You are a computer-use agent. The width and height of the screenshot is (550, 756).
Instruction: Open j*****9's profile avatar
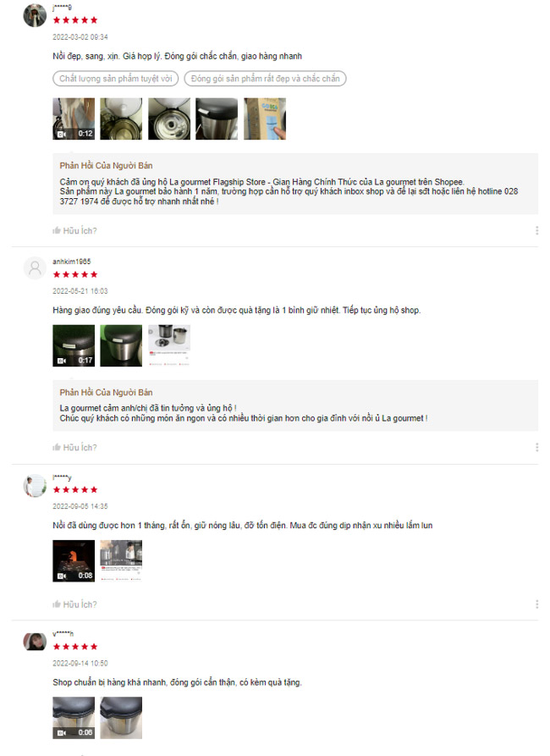point(35,15)
